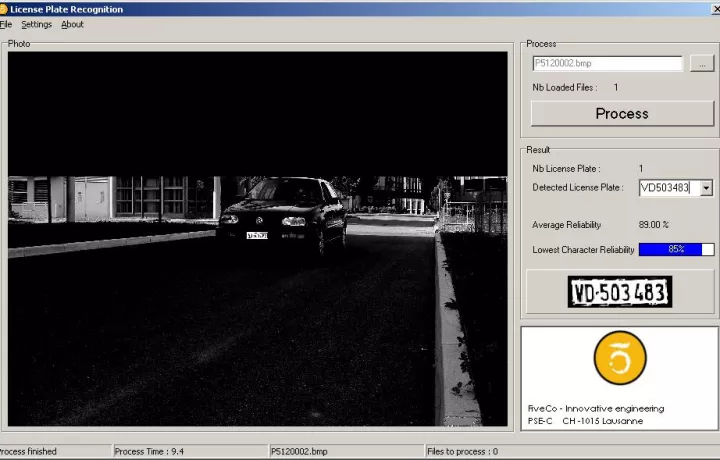Click the P5120002.bmp file path field

coord(607,63)
